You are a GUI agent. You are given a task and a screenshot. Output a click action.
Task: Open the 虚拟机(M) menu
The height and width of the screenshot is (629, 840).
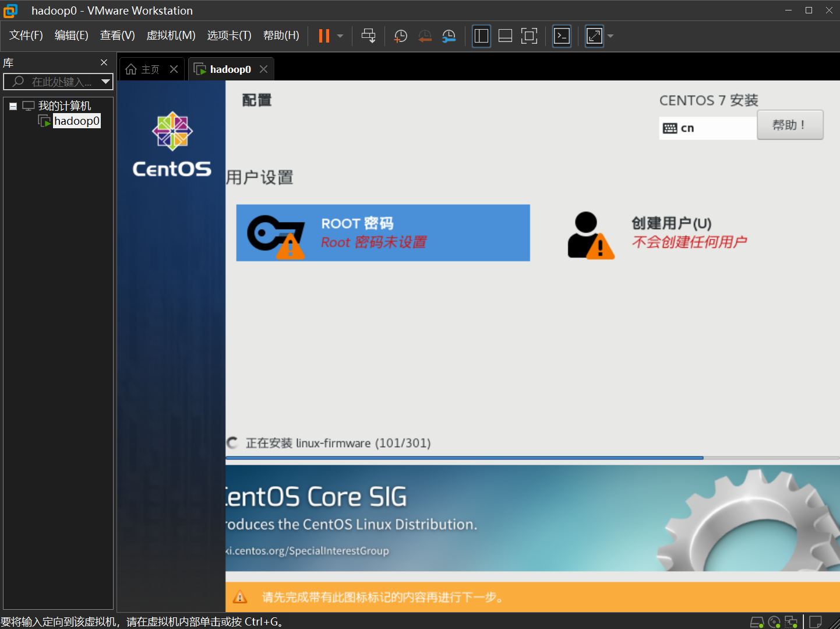[x=171, y=36]
